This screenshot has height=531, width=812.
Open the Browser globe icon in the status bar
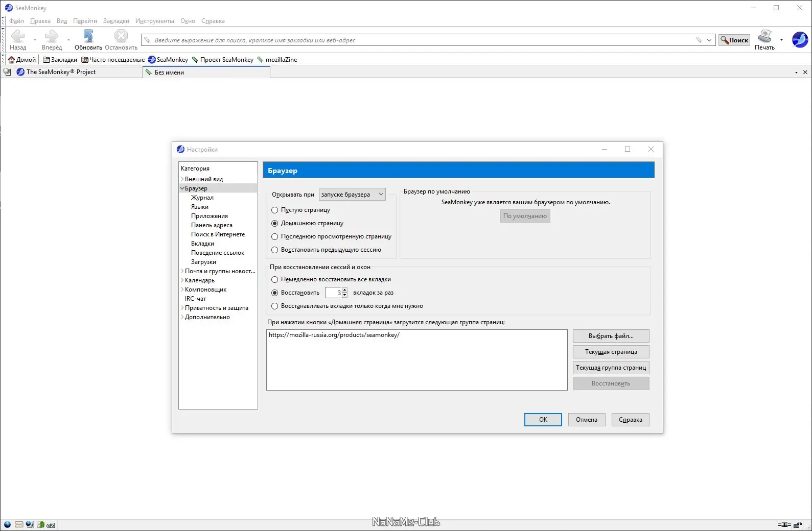point(7,524)
